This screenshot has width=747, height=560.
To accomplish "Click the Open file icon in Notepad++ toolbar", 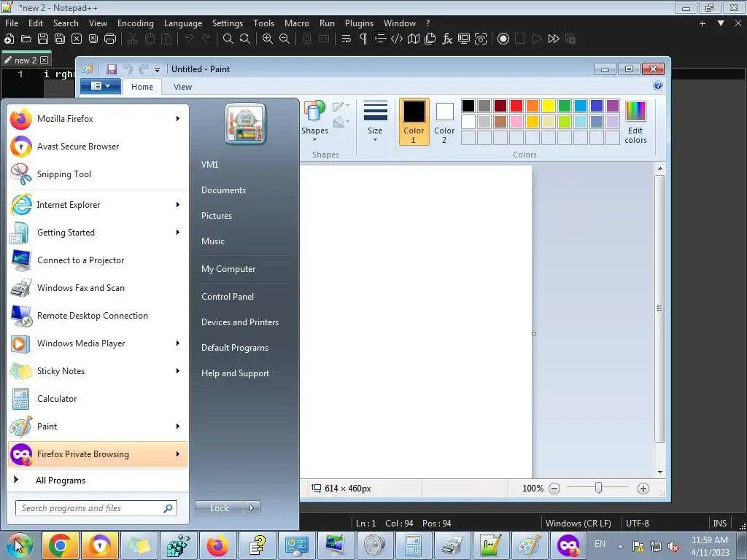I will click(x=26, y=39).
